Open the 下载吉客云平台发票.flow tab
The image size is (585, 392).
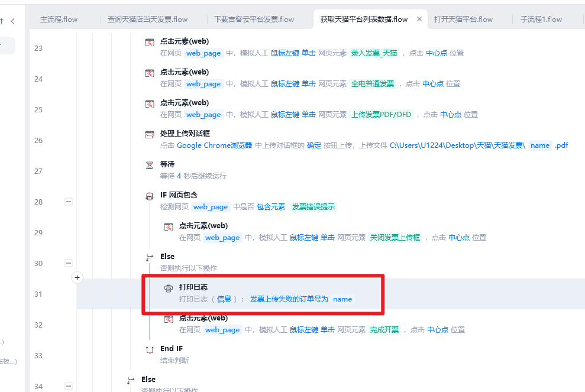254,20
